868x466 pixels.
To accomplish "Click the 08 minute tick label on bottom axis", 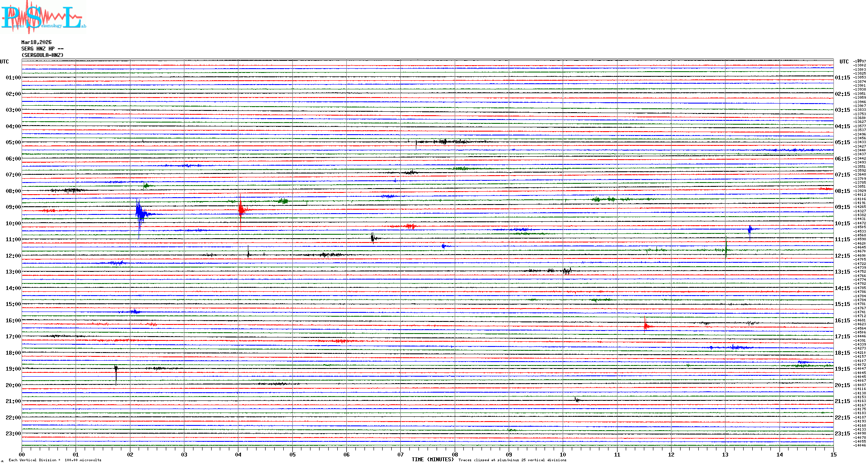I will pos(455,454).
